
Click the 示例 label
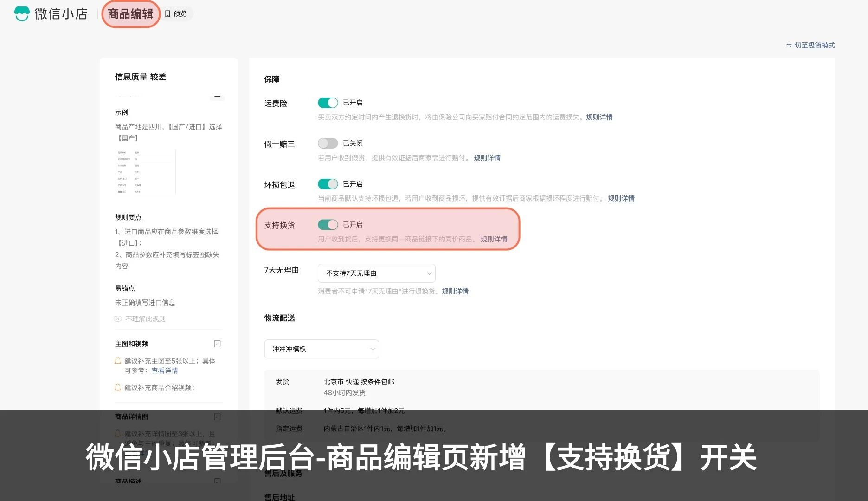[x=122, y=112]
